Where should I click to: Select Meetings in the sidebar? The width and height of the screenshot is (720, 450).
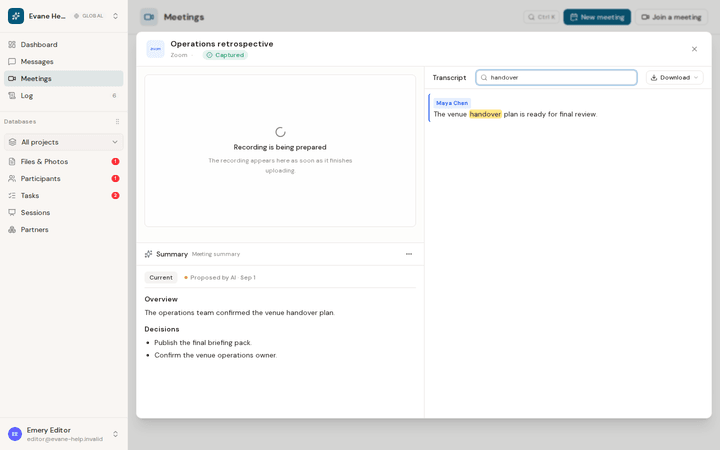coord(63,79)
